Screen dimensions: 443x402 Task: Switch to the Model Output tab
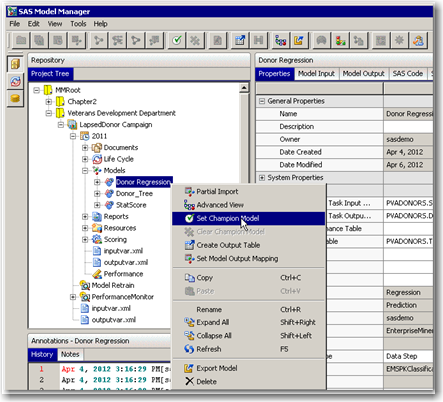(x=364, y=74)
